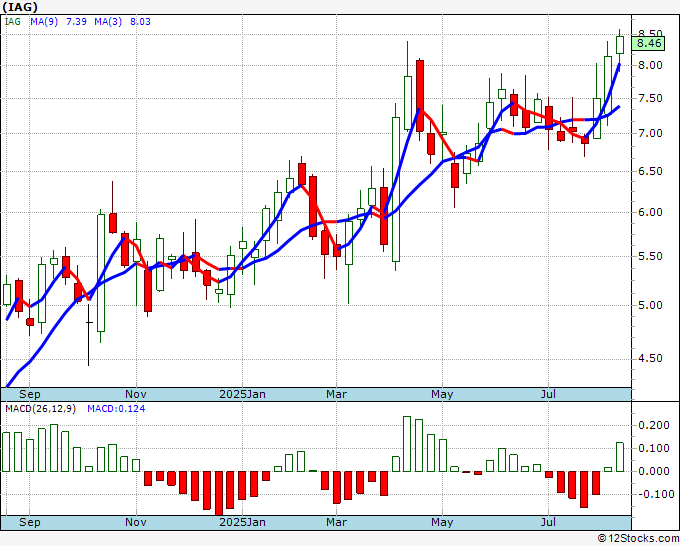Click the 0.100 MACD axis label

click(654, 448)
